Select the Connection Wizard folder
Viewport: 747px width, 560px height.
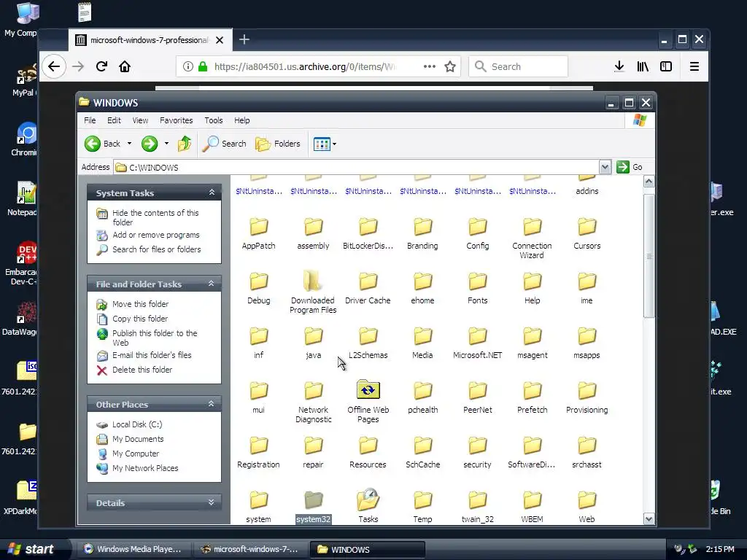pyautogui.click(x=532, y=238)
